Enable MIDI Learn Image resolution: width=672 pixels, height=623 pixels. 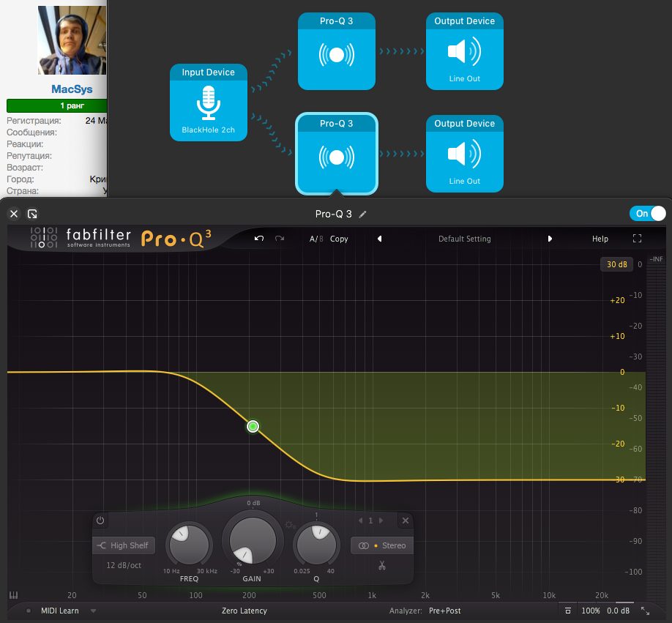tap(60, 611)
